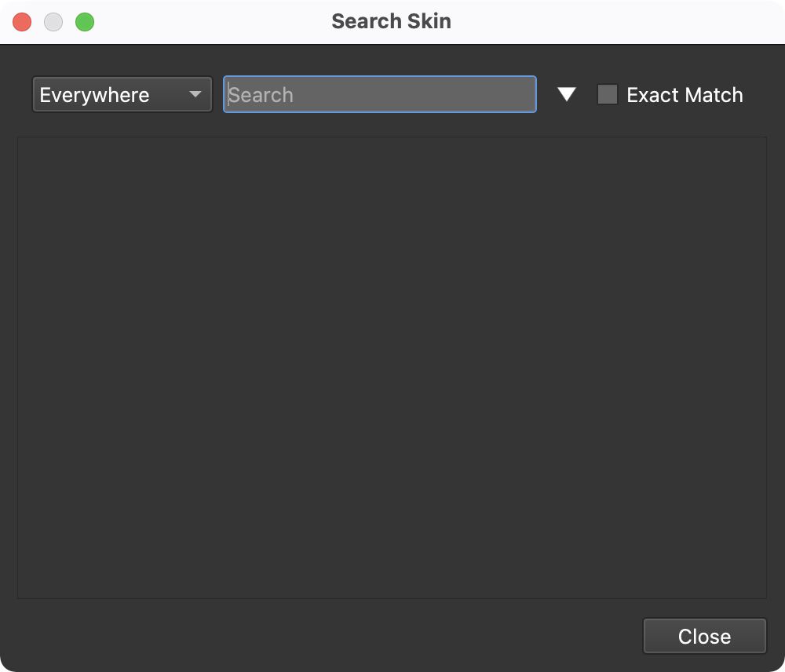
Task: Dismiss the dialog via the Close button
Action: point(704,636)
